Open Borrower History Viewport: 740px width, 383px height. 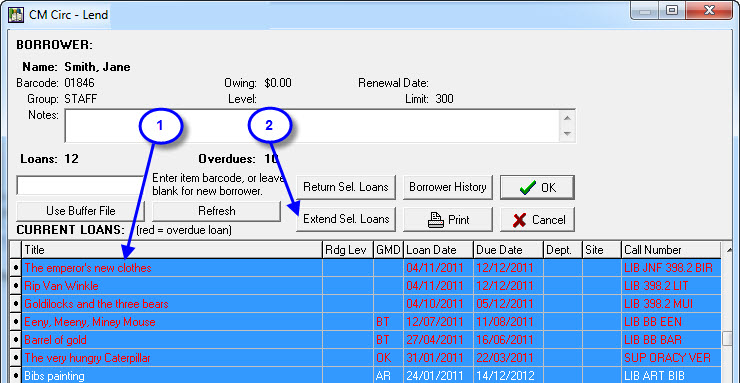tap(448, 187)
